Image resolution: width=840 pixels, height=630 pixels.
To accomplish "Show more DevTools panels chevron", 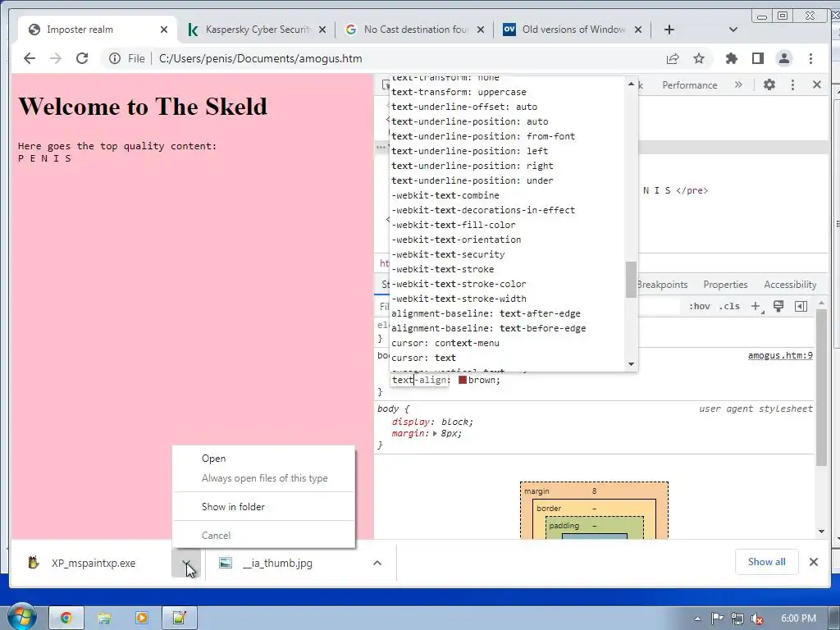I will tap(738, 84).
